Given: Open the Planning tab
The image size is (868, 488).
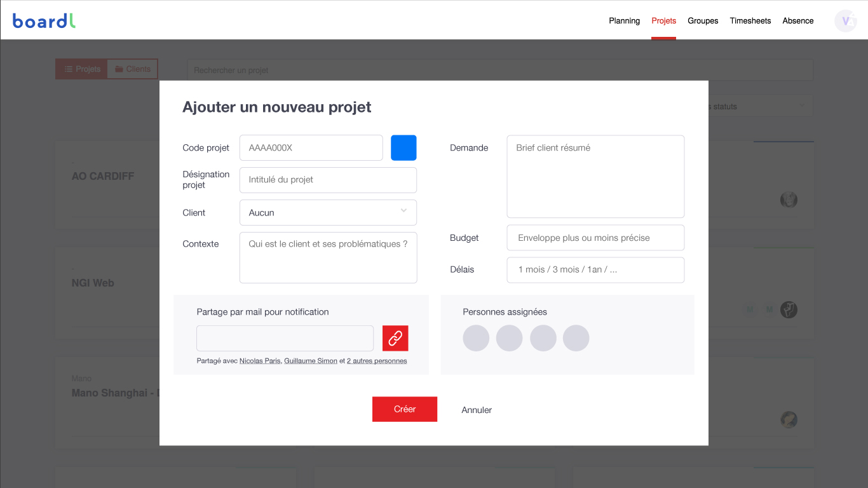Looking at the screenshot, I should tap(624, 21).
